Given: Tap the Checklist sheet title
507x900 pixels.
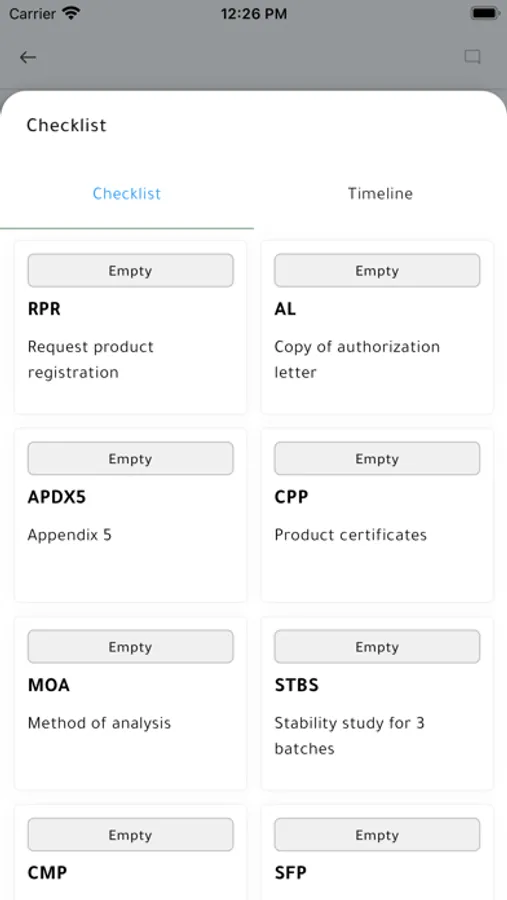Looking at the screenshot, I should (x=67, y=125).
